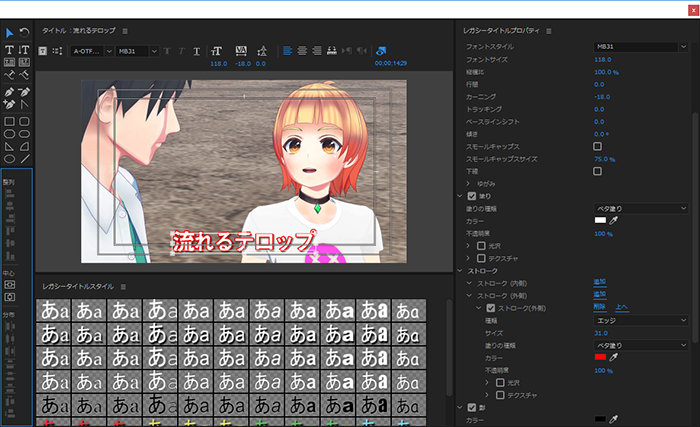
Task: Enable the 下線 underline checkbox
Action: 597,171
